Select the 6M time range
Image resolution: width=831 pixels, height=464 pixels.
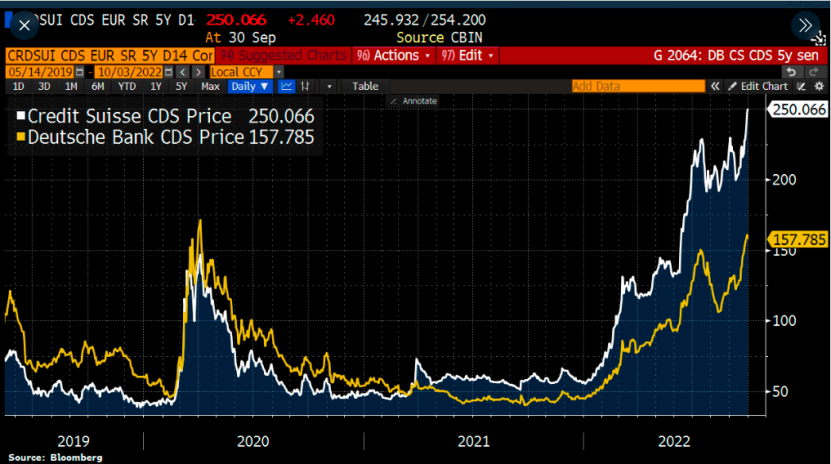(x=98, y=86)
